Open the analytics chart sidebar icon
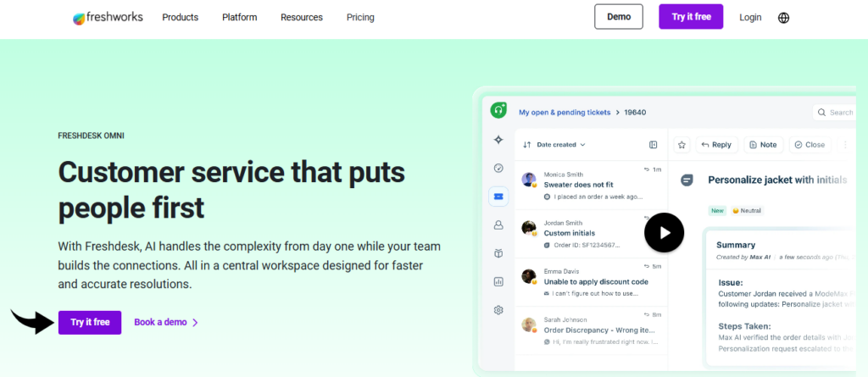868x377 pixels. (498, 282)
